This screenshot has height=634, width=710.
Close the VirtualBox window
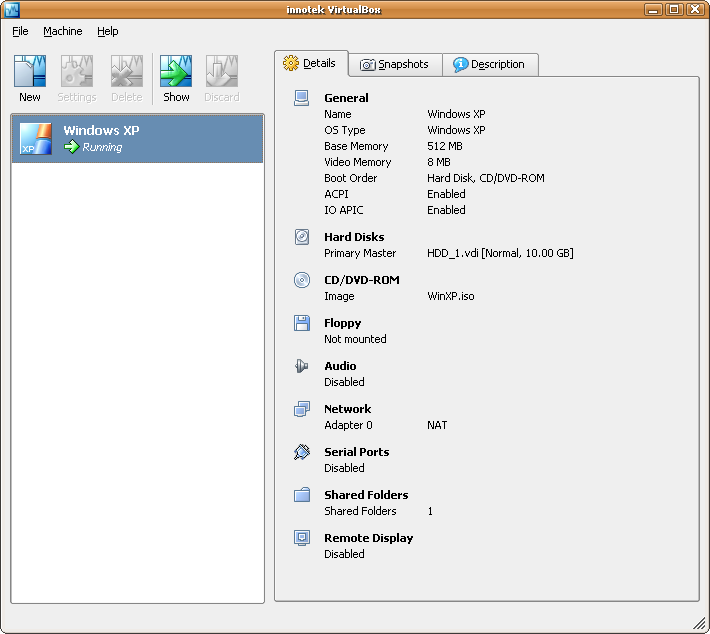(x=695, y=10)
